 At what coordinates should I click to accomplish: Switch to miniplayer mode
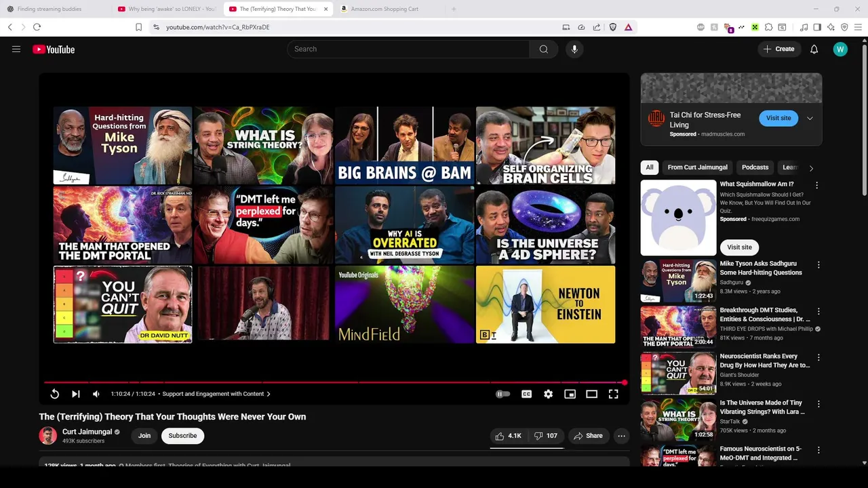pos(570,394)
